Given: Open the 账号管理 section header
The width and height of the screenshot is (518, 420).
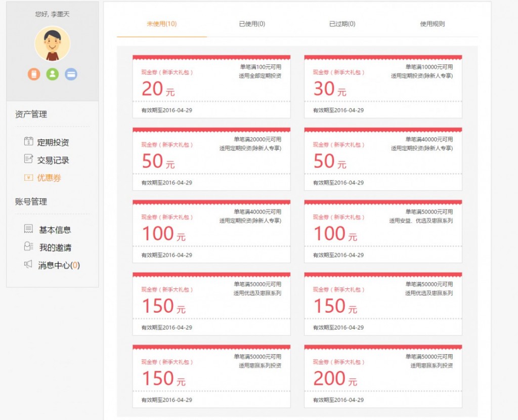Looking at the screenshot, I should point(30,201).
